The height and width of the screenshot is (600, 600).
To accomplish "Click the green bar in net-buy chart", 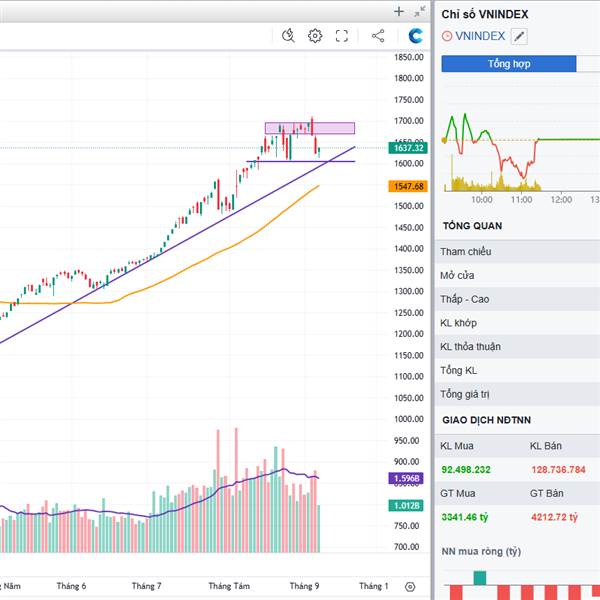I will (480, 578).
